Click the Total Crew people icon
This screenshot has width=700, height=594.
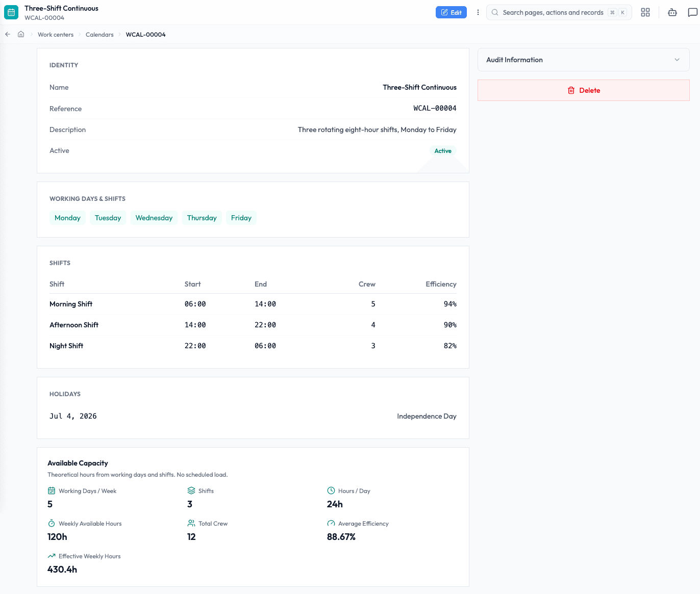point(191,523)
